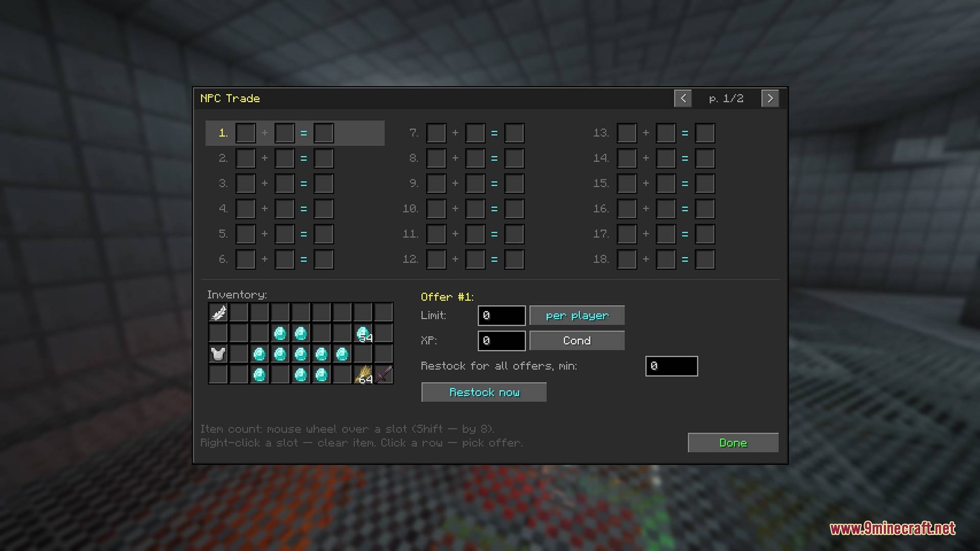Select the result slot of offer 14

point(705,158)
